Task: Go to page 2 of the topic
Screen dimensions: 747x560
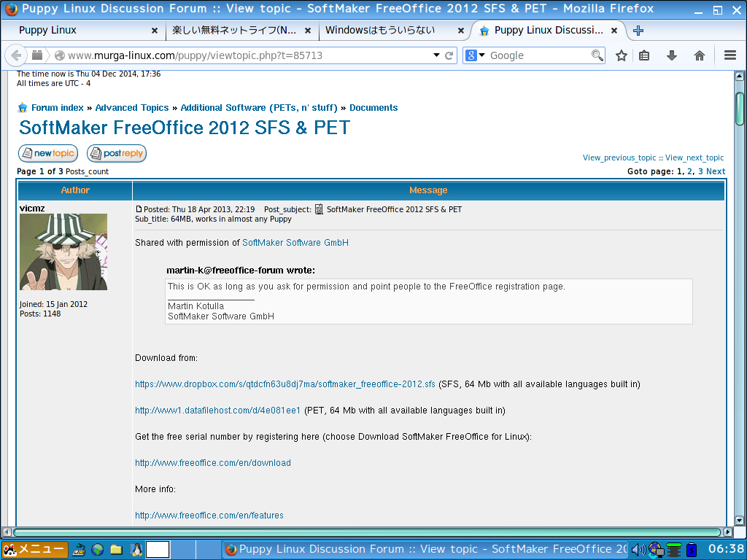Action: pos(689,171)
